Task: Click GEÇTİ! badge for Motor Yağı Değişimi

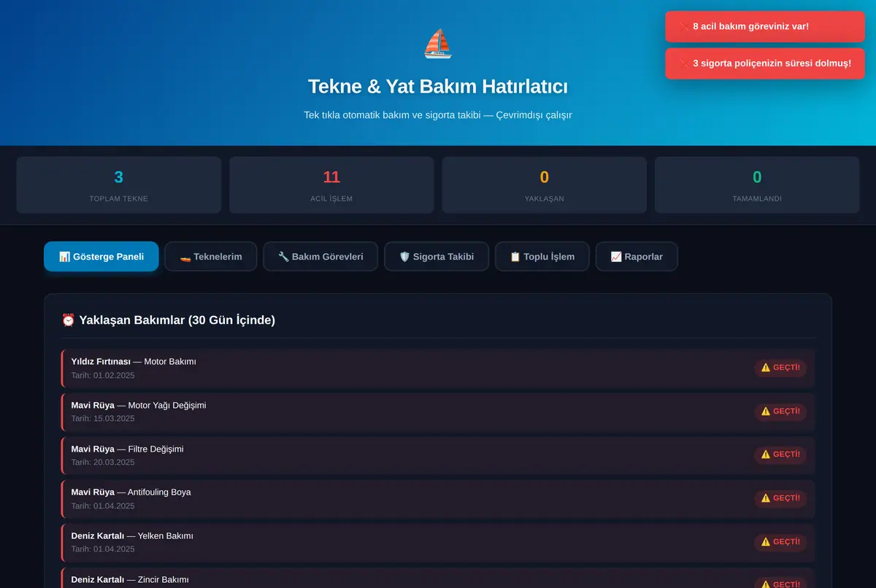Action: point(780,411)
